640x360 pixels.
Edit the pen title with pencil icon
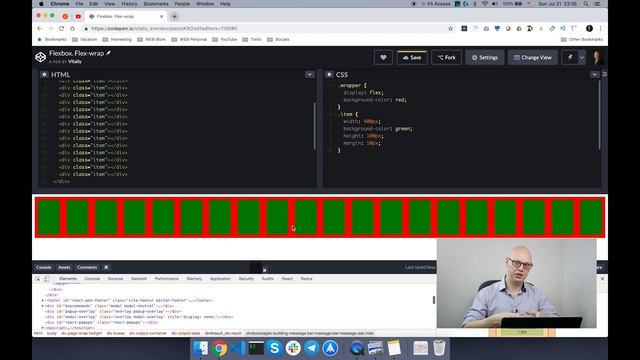point(109,53)
